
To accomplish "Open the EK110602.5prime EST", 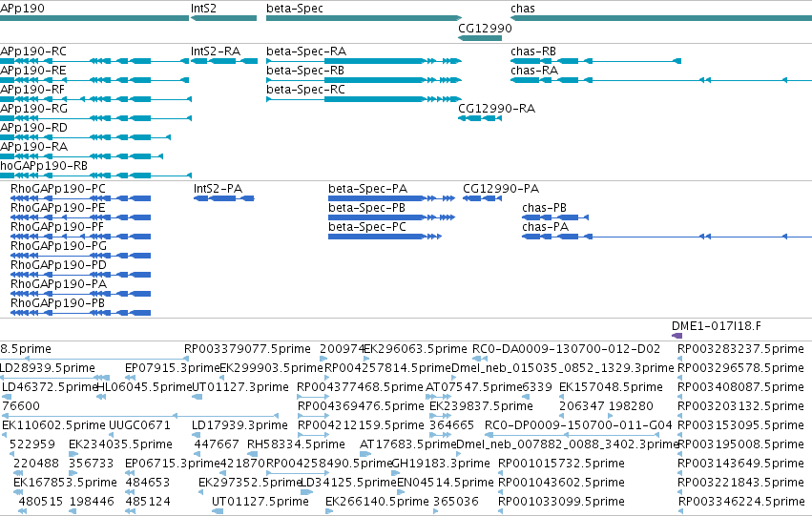I will point(53,425).
